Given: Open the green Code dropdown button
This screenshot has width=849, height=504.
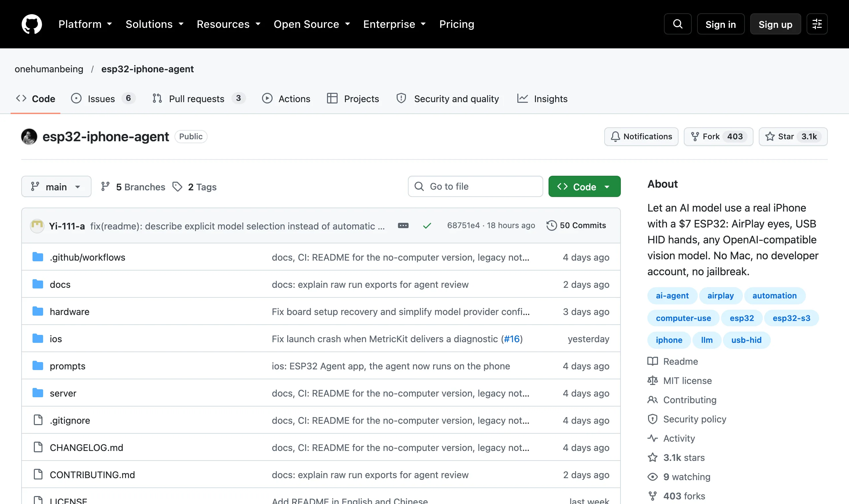Looking at the screenshot, I should (584, 186).
